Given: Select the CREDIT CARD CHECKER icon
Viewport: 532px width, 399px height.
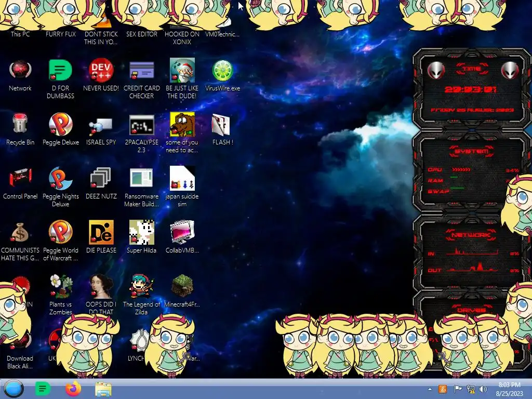Looking at the screenshot, I should tap(141, 71).
